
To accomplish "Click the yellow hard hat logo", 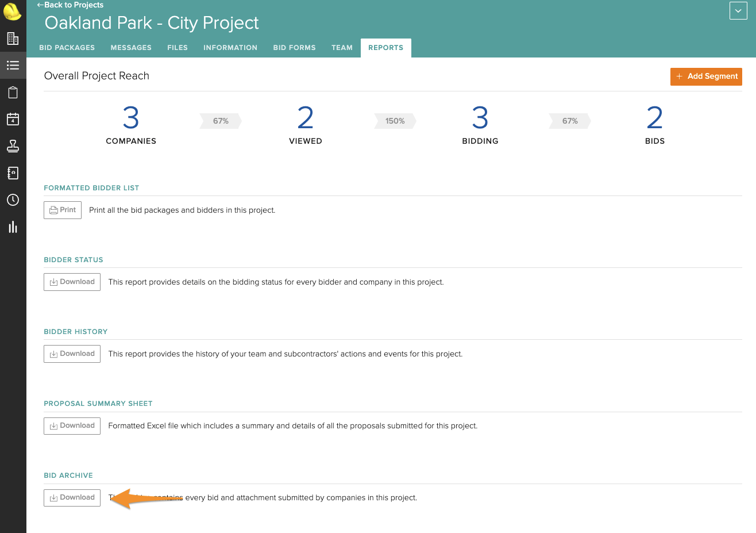I will 13,11.
